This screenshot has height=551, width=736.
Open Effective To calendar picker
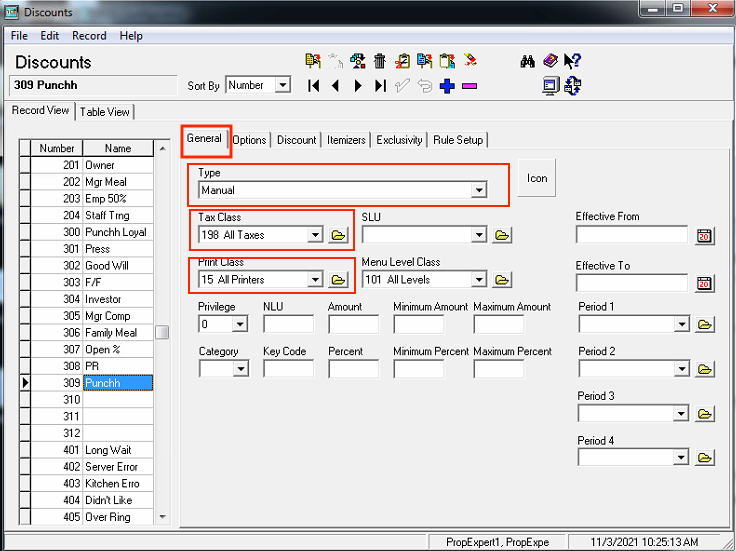704,283
